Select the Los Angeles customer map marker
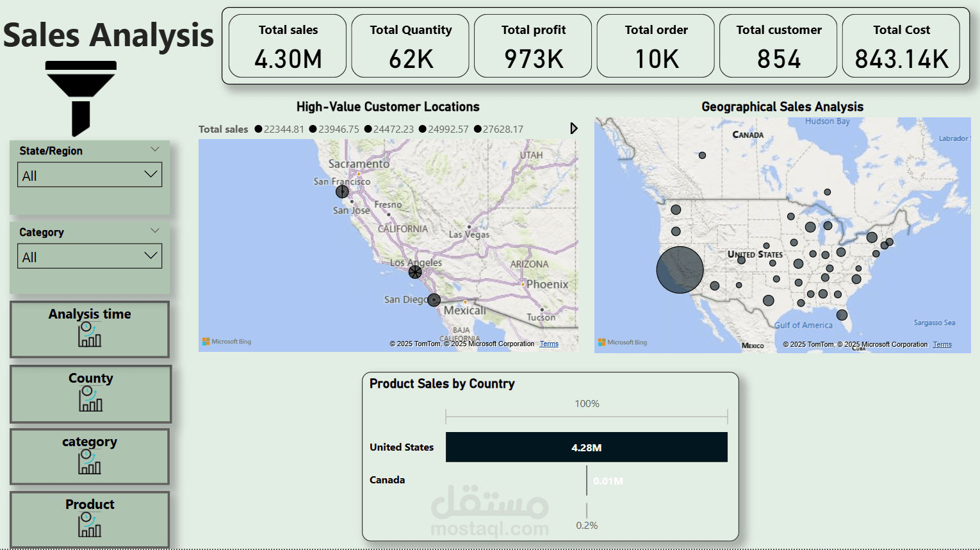This screenshot has width=980, height=550. (x=415, y=272)
